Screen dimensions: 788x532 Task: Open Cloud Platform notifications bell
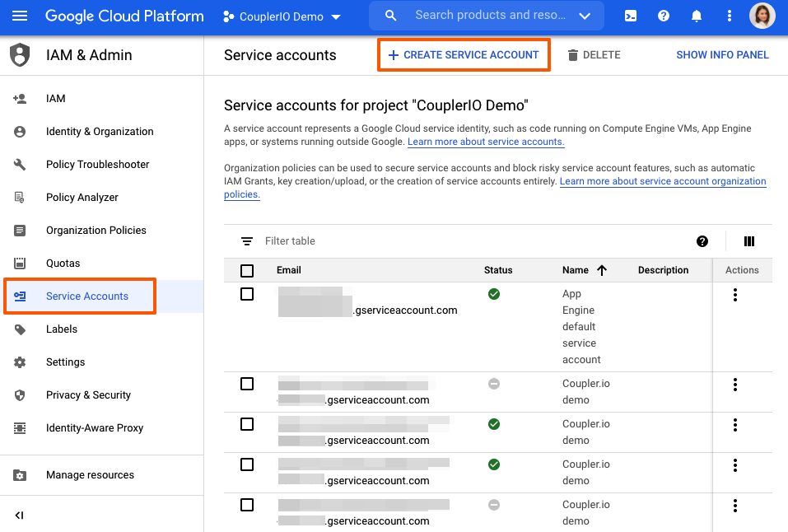click(x=697, y=15)
